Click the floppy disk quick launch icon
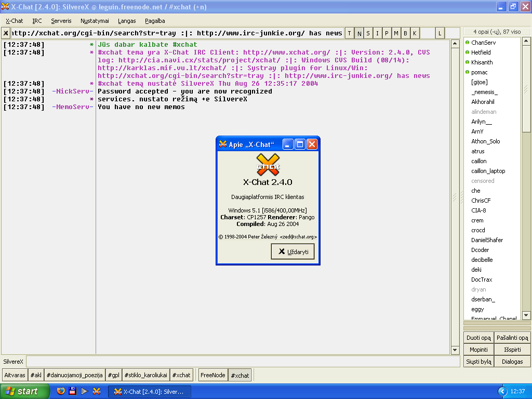Viewport: 532px width, 399px height. click(72, 391)
